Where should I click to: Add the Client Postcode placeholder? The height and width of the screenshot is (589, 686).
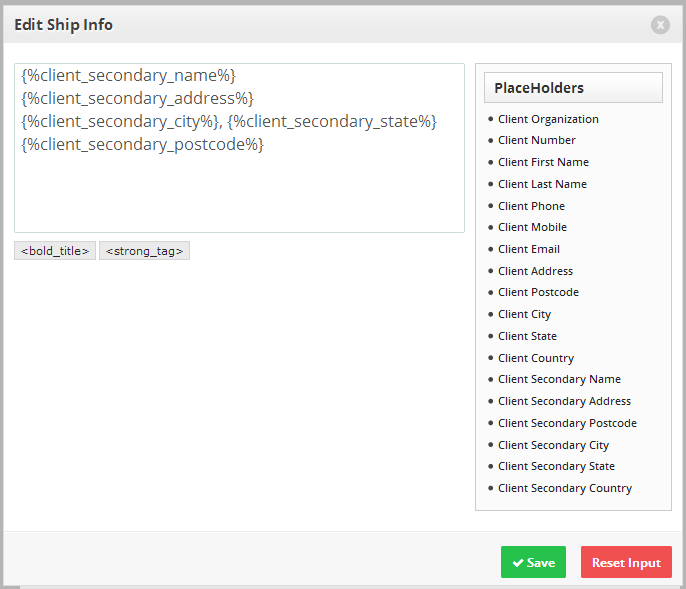tap(539, 292)
